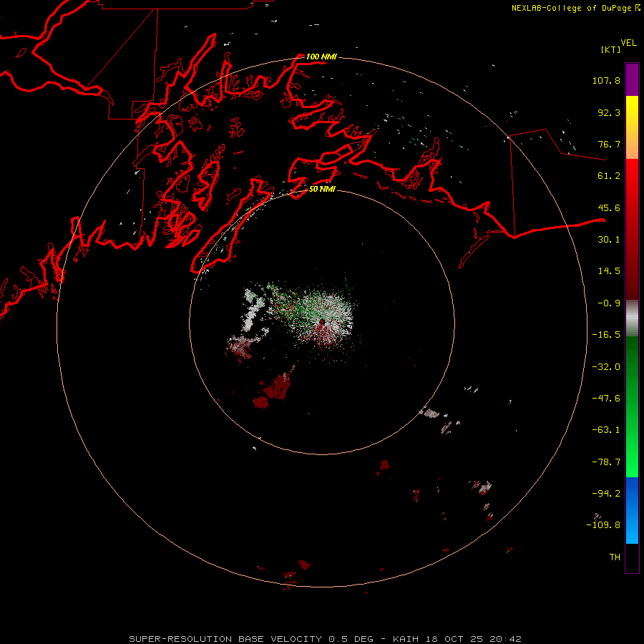Click the 30.1 velocity scale value
Screen dimensions: 644x644
pyautogui.click(x=609, y=240)
